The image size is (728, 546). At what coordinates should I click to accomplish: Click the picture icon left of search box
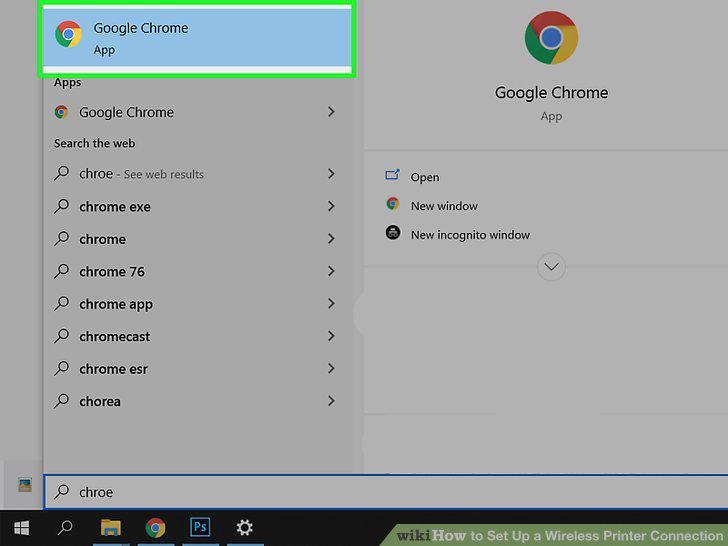[25, 486]
